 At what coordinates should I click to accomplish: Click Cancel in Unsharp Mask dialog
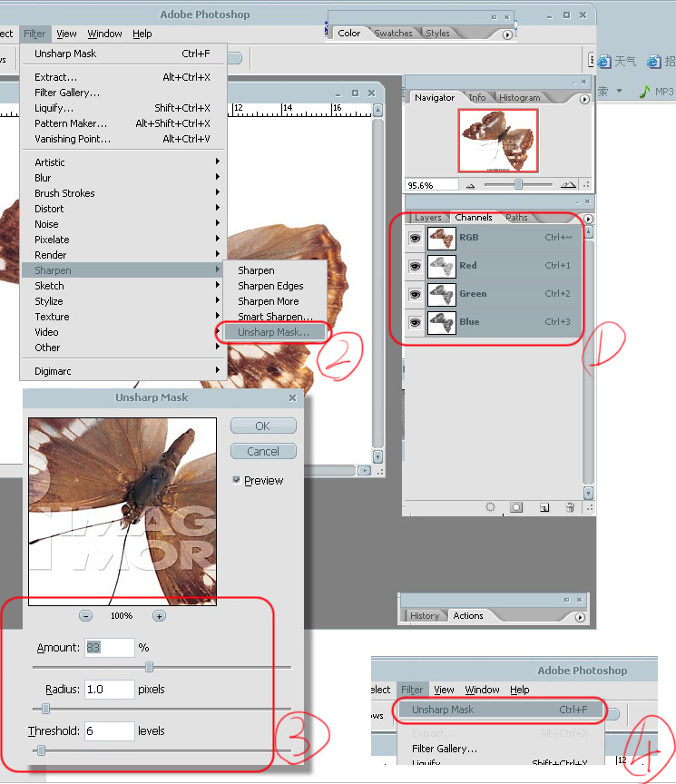pyautogui.click(x=263, y=452)
